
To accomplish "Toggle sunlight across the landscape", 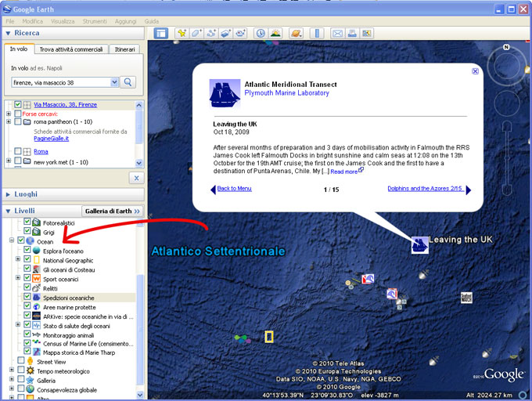I will [x=275, y=33].
